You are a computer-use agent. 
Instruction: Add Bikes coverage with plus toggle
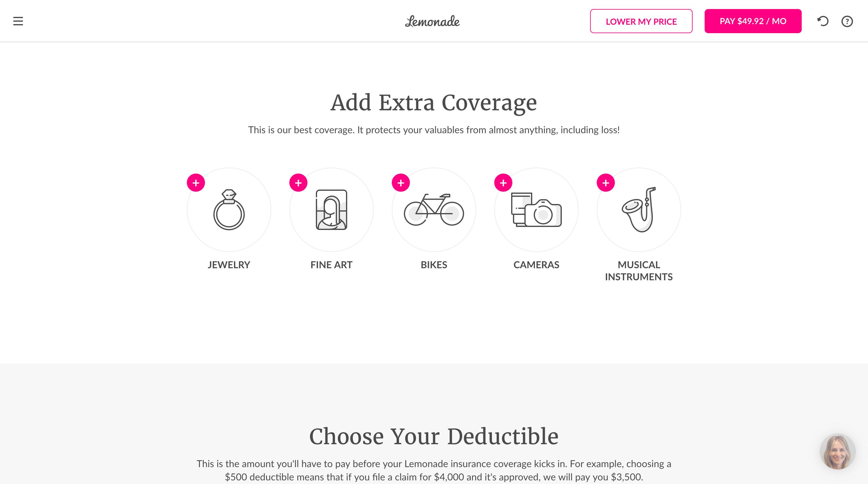tap(401, 183)
